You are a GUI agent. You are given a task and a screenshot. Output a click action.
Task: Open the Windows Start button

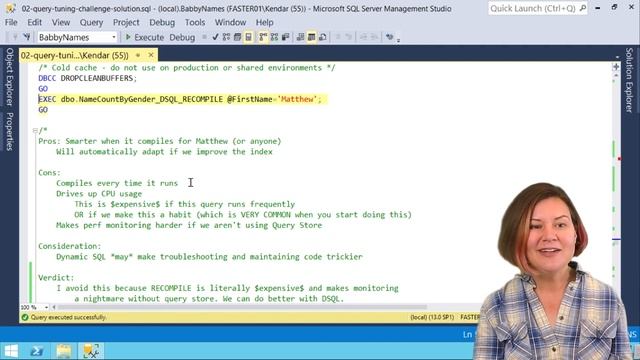point(10,351)
